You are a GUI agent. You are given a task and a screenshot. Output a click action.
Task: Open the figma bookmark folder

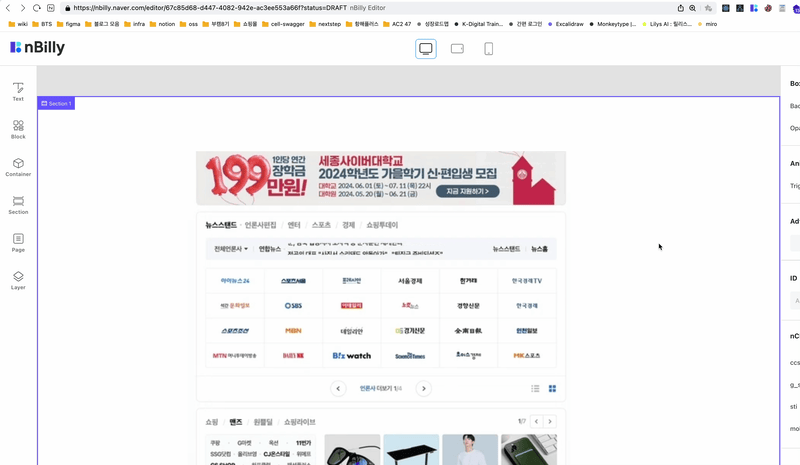click(69, 24)
